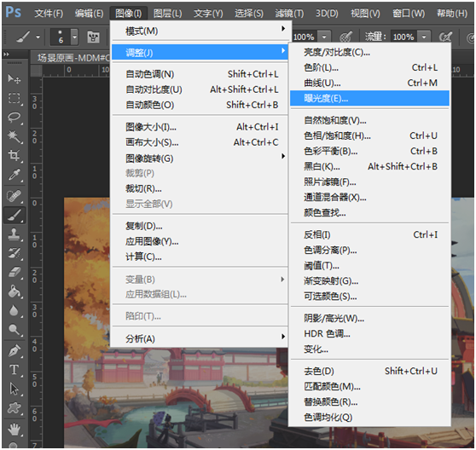Select the Move tool
Image resolution: width=476 pixels, height=450 pixels.
[x=14, y=79]
